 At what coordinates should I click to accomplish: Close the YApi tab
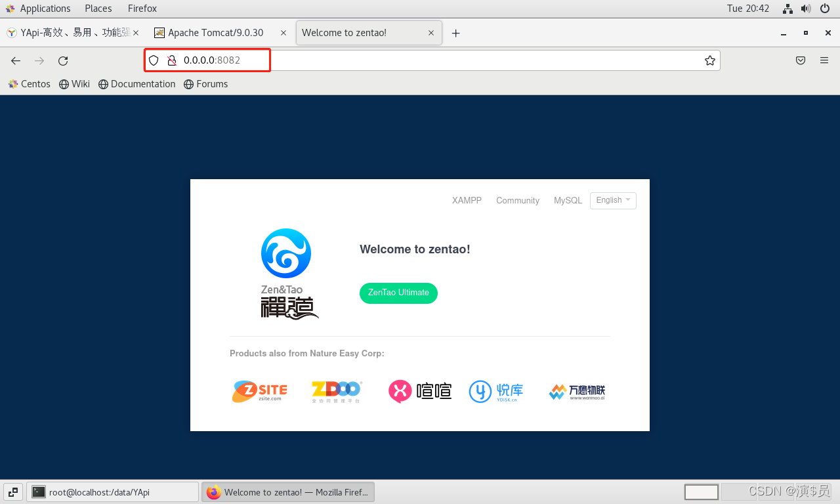click(x=135, y=33)
